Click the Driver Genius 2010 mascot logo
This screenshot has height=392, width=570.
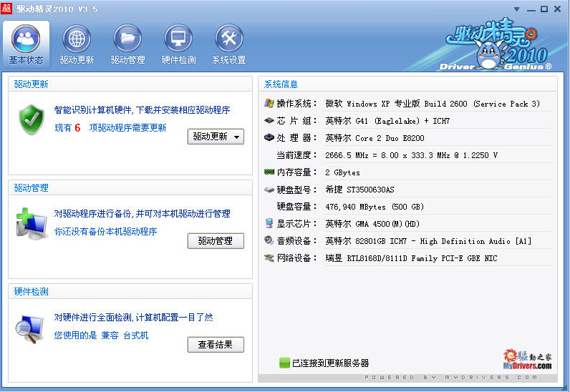coord(497,45)
